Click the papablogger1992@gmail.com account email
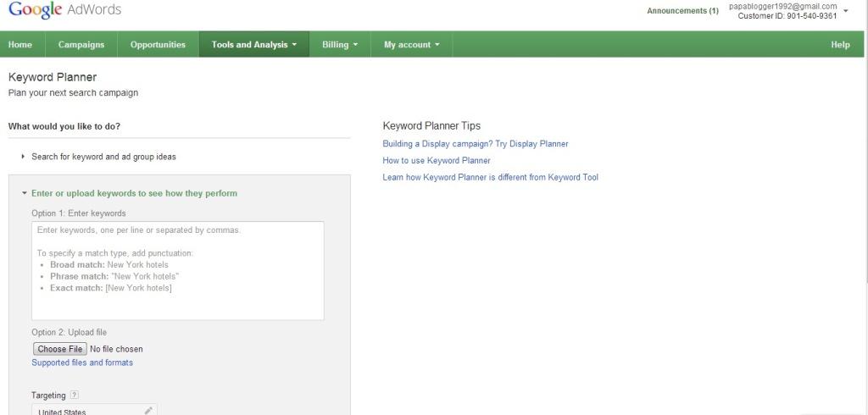The height and width of the screenshot is (415, 868). point(782,6)
